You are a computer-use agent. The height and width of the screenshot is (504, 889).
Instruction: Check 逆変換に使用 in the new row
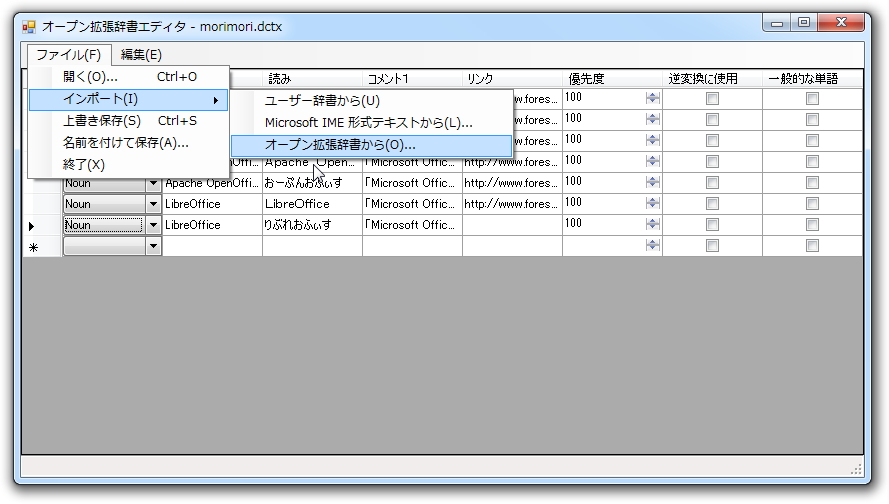tap(712, 246)
